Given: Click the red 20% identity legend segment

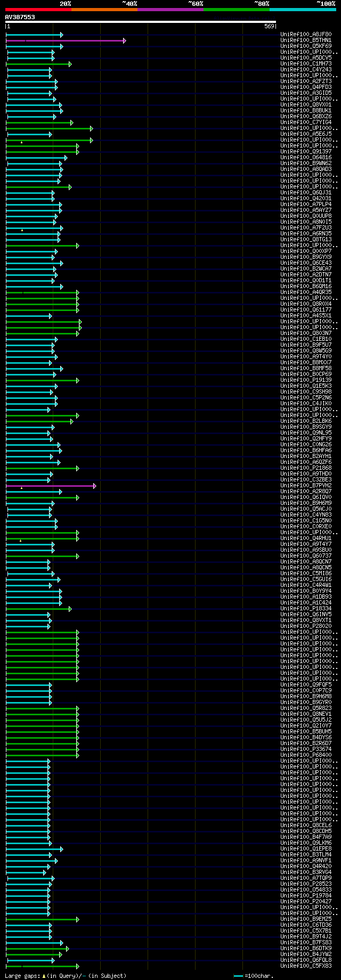Looking at the screenshot, I should 38,10.
